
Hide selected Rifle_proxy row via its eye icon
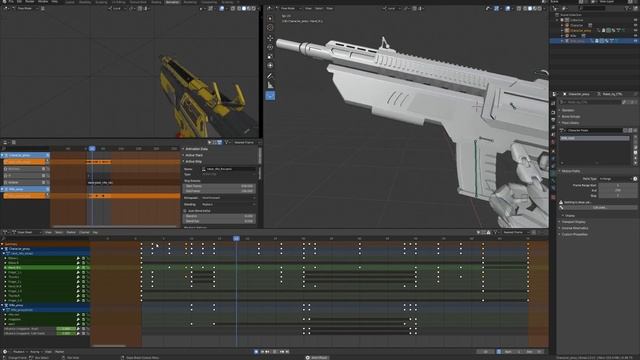(x=636, y=41)
